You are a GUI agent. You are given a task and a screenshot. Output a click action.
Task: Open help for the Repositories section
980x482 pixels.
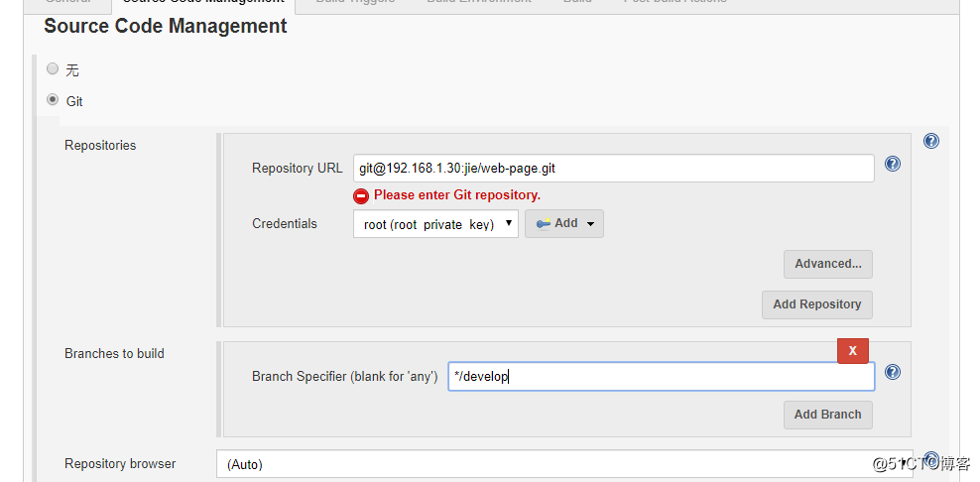click(930, 141)
